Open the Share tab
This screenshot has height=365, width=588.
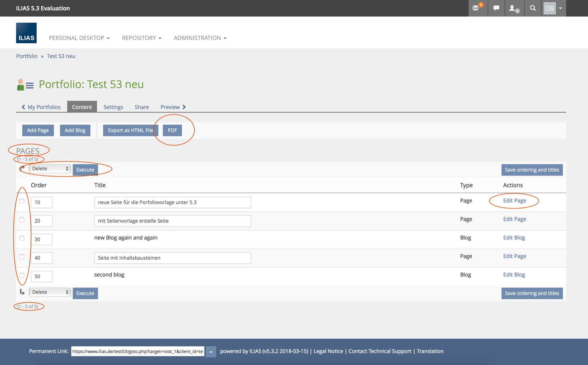coord(142,107)
